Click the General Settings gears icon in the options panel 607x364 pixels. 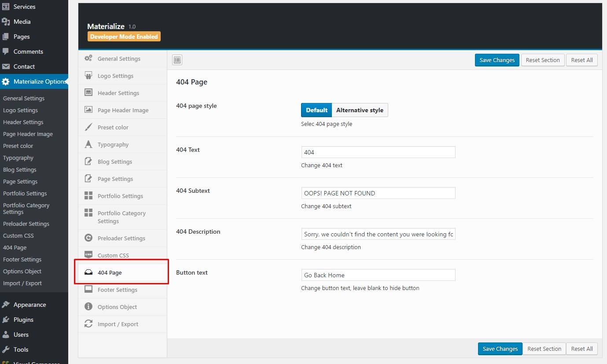coord(88,59)
